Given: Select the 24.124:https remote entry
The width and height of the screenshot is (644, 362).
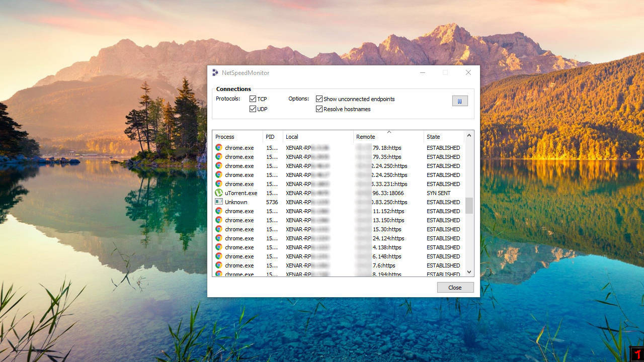Looking at the screenshot, I should coord(388,238).
